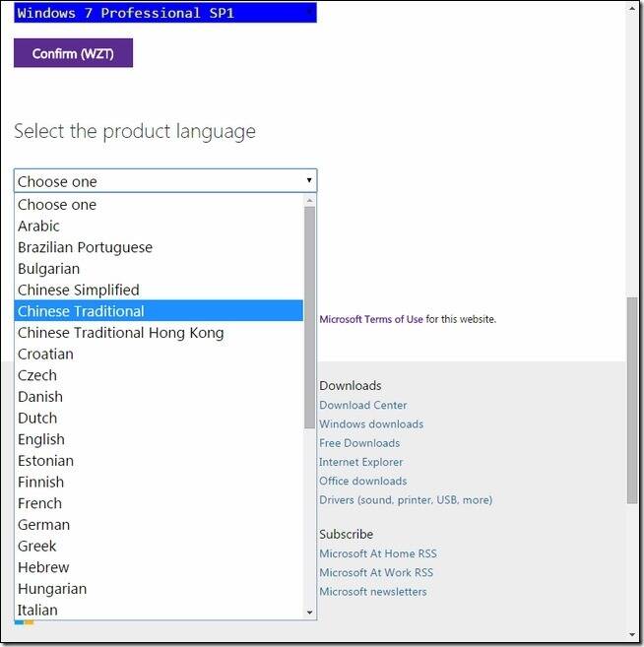Click the product language dropdown arrow
The width and height of the screenshot is (644, 647).
pos(309,180)
